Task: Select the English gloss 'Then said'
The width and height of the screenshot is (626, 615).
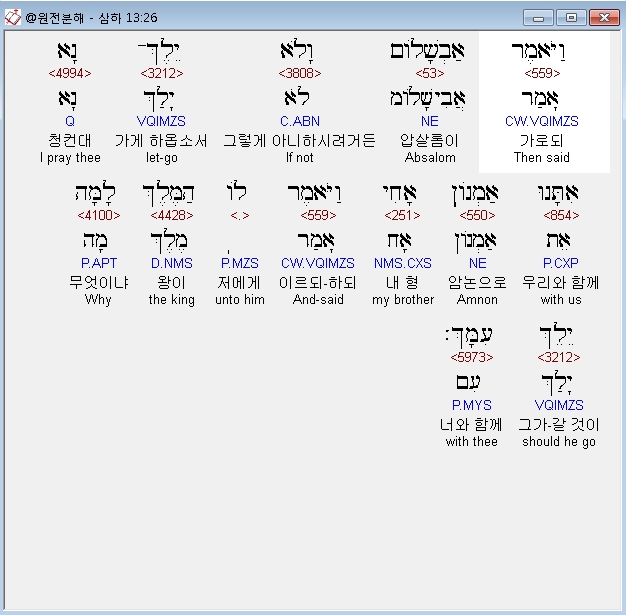Action: (x=542, y=158)
